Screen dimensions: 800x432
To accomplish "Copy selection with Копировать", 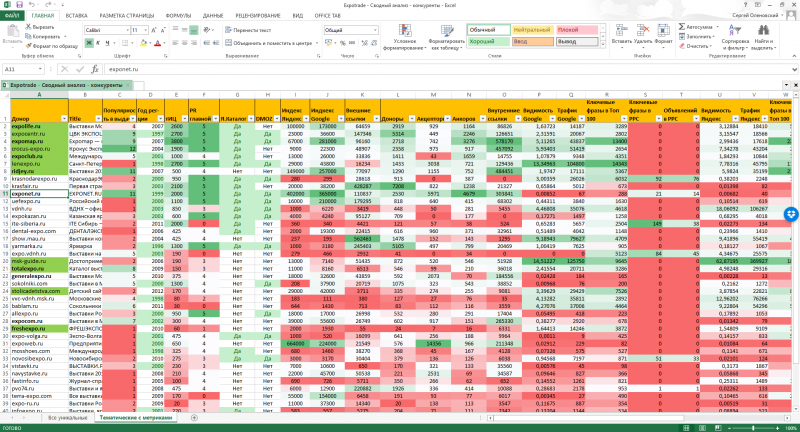I will click(x=43, y=37).
